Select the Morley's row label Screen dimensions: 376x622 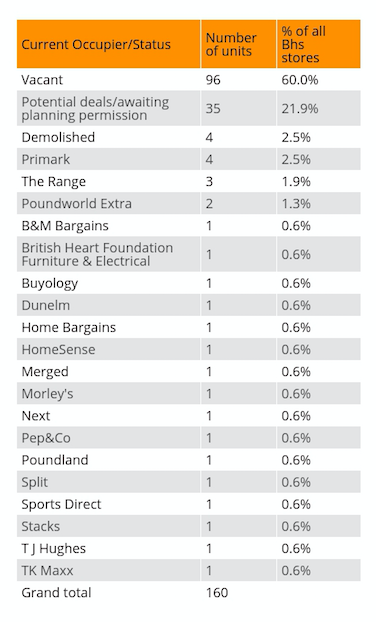pyautogui.click(x=47, y=394)
